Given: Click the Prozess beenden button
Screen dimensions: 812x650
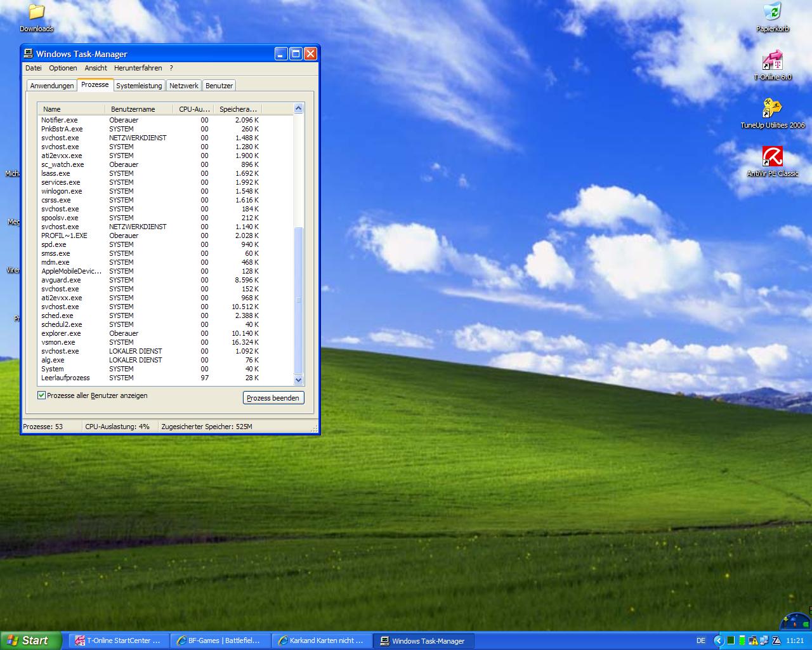Looking at the screenshot, I should pos(273,398).
